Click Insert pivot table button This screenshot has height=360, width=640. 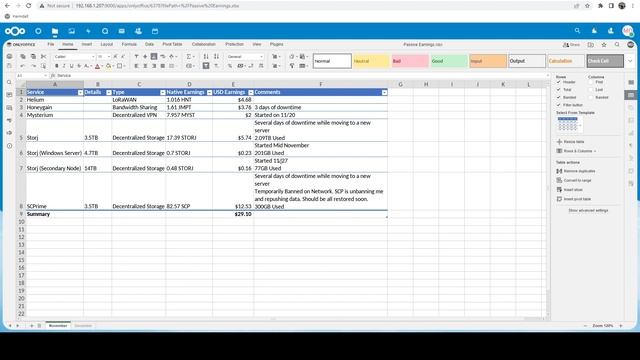[574, 199]
